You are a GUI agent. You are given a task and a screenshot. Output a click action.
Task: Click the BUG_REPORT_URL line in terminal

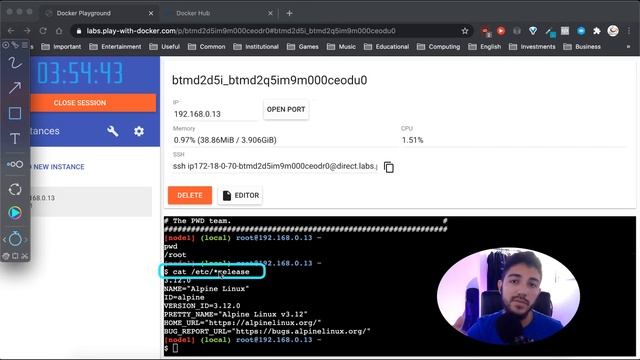pos(267,331)
